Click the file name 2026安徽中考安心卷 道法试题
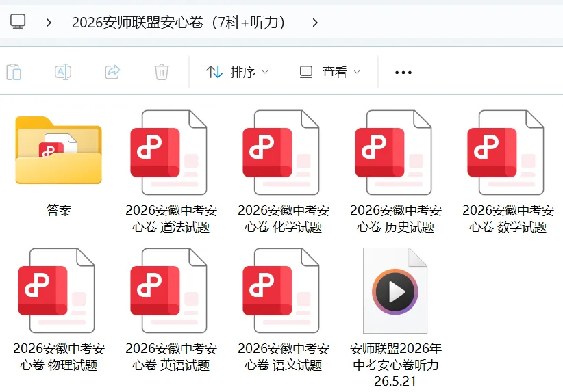563x392 pixels. (x=171, y=218)
